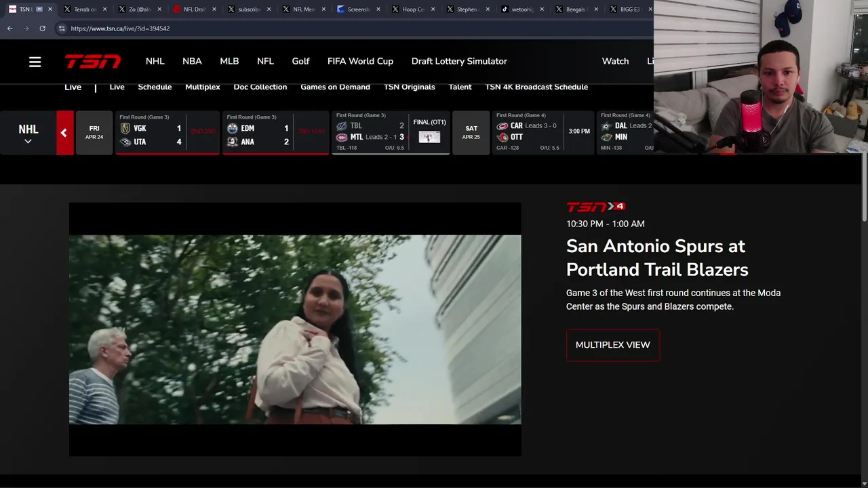Open the CAR vs OTT 3:00 PM game card
This screenshot has height=488, width=868.
click(543, 133)
